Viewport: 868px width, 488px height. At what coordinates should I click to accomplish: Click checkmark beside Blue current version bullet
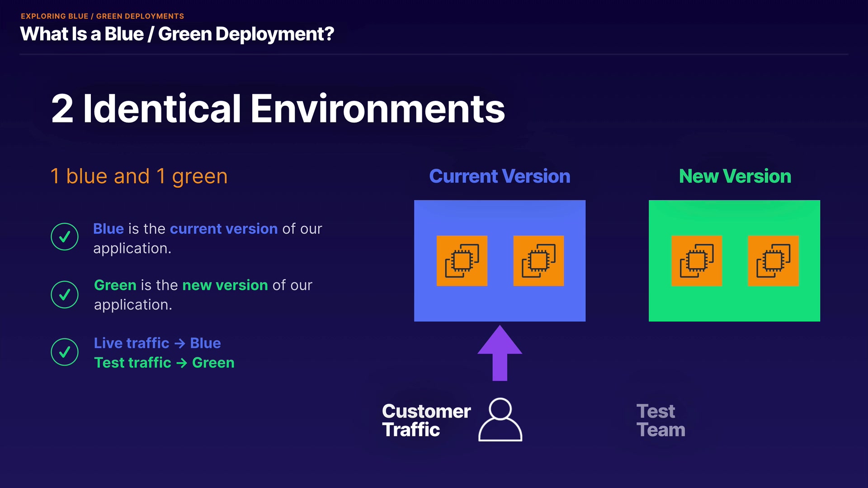[x=65, y=236]
